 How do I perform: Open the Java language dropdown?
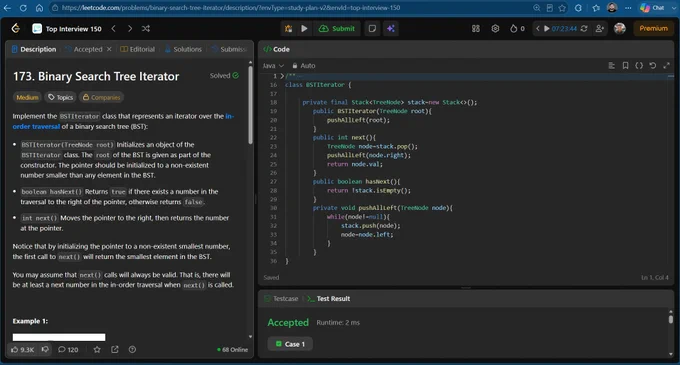click(x=273, y=66)
